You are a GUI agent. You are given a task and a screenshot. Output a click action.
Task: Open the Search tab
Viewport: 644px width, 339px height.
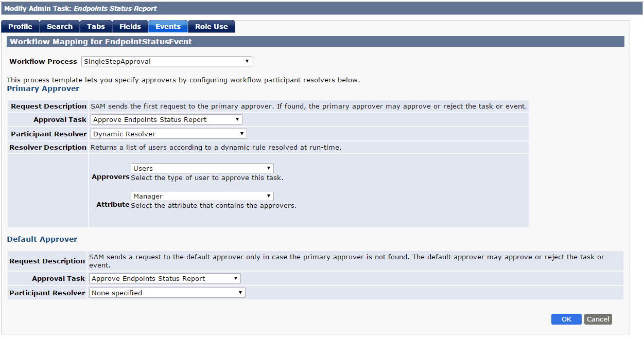(60, 27)
